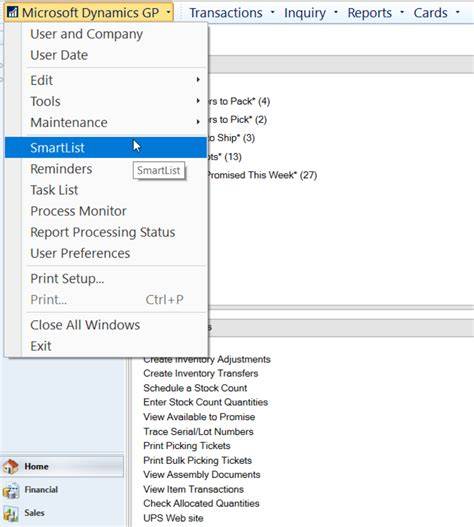Open the Inquiry menu
This screenshot has height=527, width=474.
click(305, 13)
